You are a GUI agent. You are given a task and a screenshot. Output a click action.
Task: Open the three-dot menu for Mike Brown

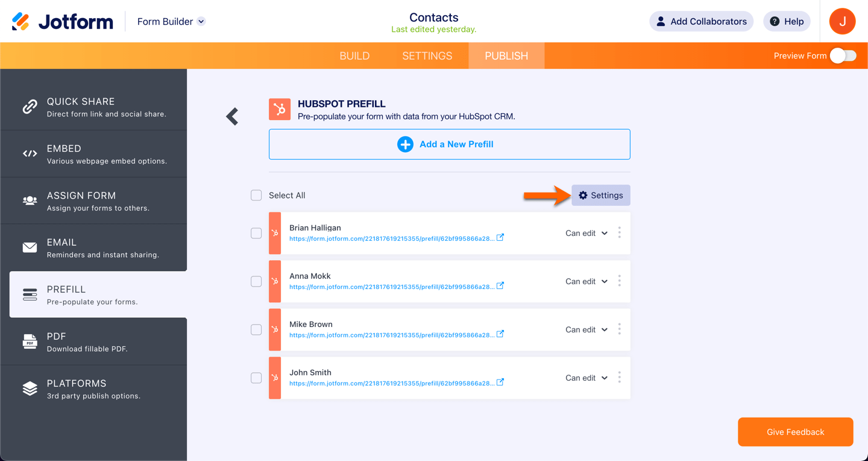pyautogui.click(x=619, y=329)
